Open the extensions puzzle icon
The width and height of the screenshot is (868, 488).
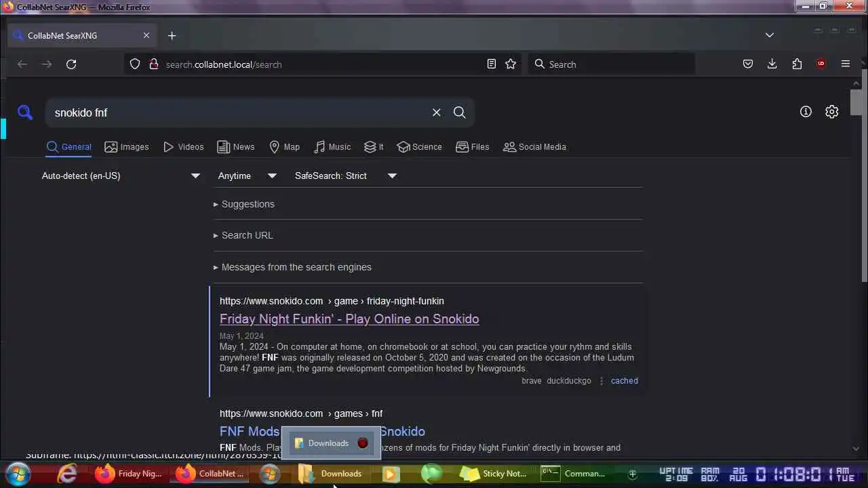(x=797, y=64)
